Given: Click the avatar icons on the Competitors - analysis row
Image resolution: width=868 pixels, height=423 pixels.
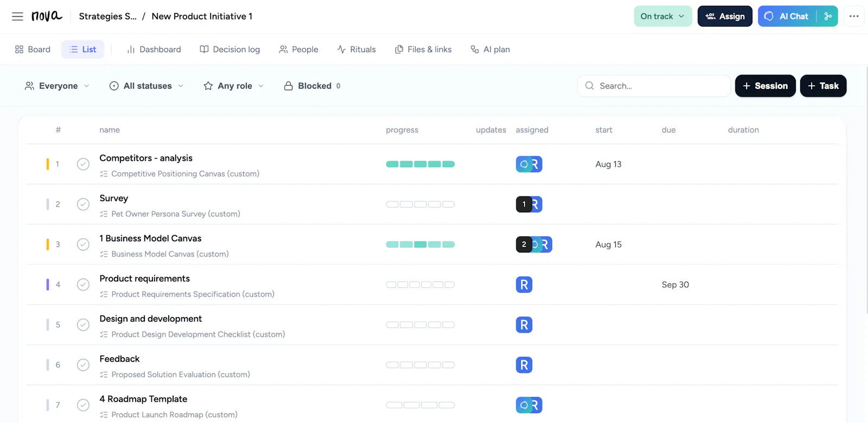Looking at the screenshot, I should click(529, 164).
